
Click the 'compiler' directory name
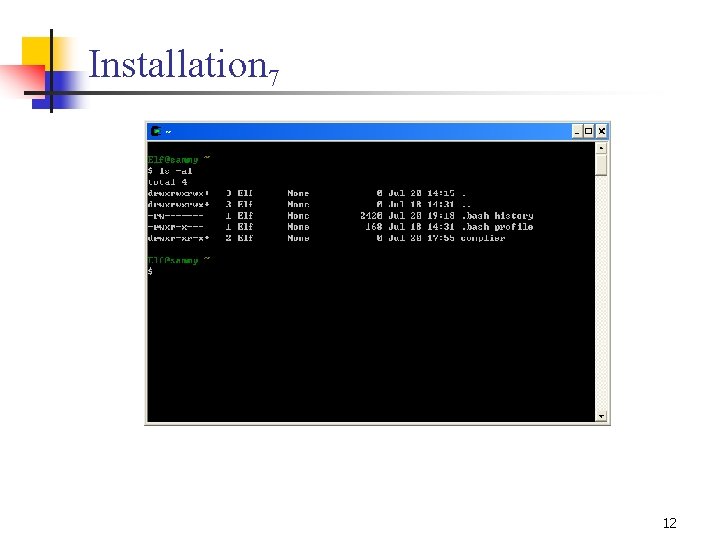(x=483, y=238)
